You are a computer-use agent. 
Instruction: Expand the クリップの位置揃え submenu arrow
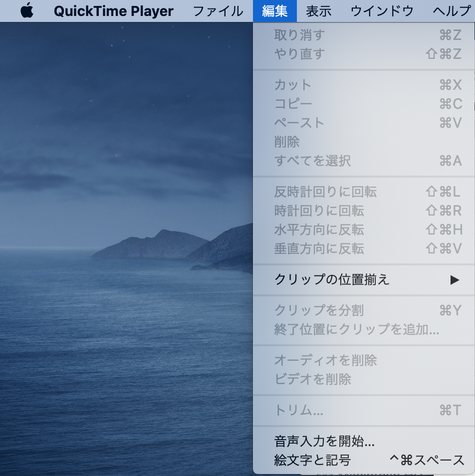point(454,280)
